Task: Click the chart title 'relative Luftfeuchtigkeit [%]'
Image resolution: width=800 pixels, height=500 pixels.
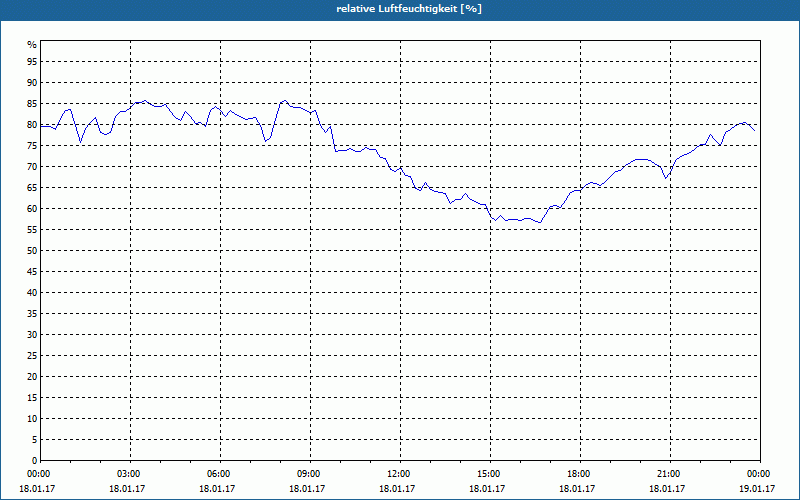Action: pos(409,9)
